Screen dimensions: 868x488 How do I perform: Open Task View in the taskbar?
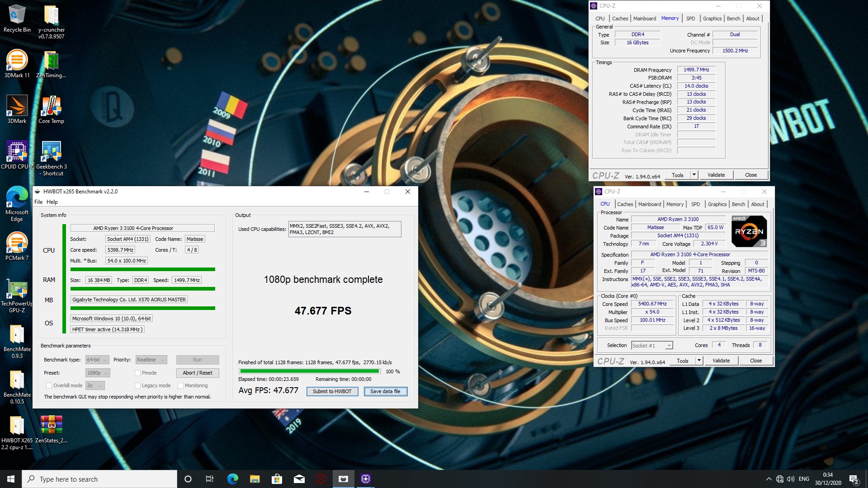click(210, 479)
